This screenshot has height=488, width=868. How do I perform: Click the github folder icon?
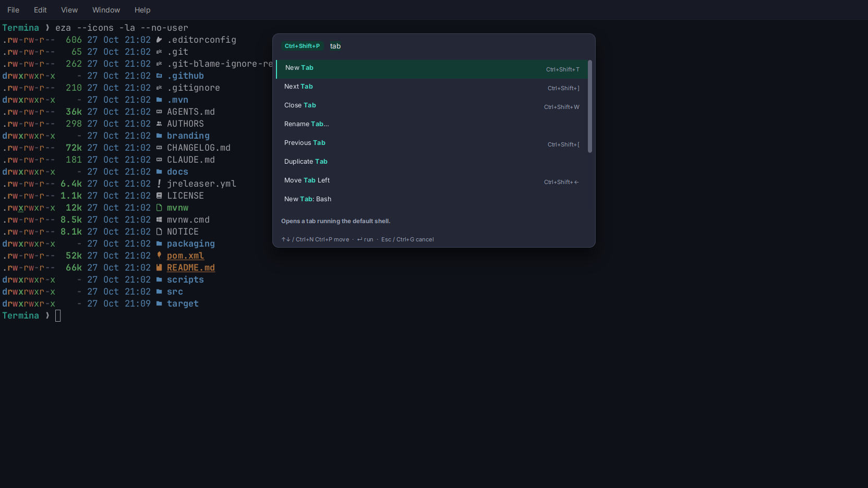159,76
